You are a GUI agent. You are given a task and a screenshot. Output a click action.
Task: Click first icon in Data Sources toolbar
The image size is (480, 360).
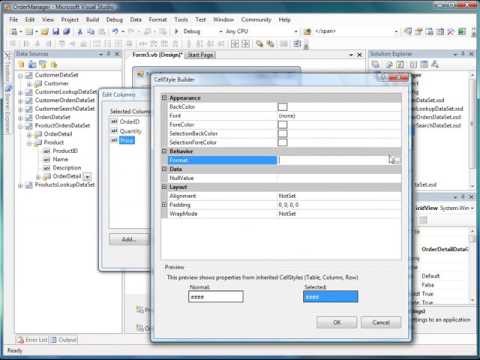[21, 64]
